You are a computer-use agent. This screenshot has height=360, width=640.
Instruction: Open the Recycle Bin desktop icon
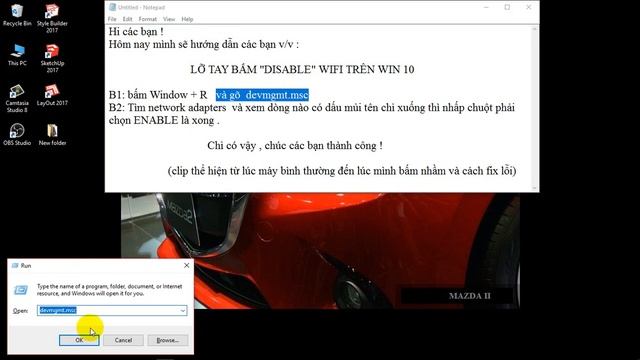pos(17,15)
